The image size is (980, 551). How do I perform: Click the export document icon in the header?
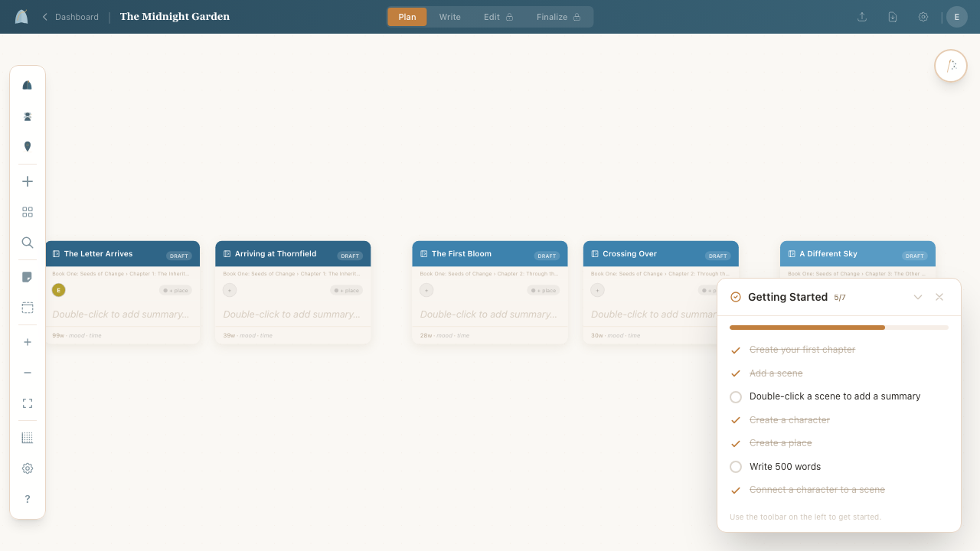[x=893, y=16]
